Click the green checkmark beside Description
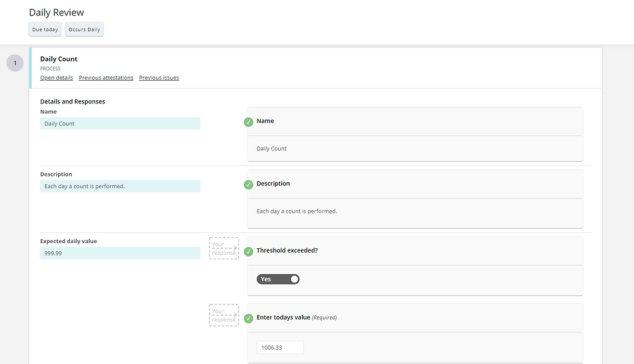This screenshot has height=364, width=634. [x=248, y=184]
